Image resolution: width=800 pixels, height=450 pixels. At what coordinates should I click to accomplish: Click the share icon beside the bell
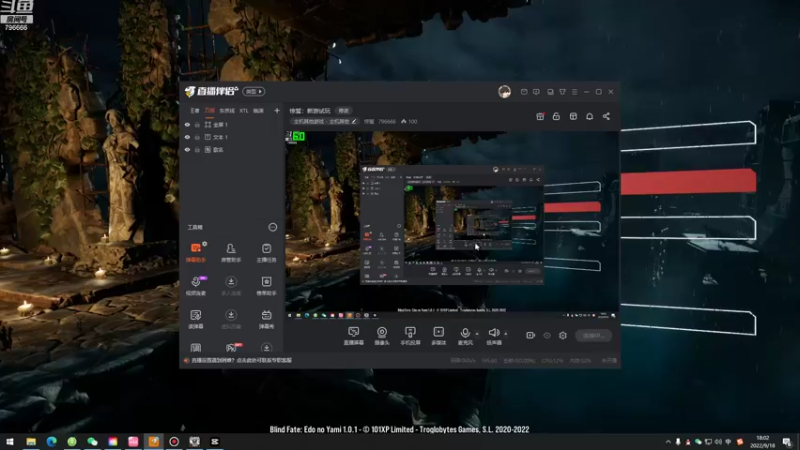tap(606, 116)
